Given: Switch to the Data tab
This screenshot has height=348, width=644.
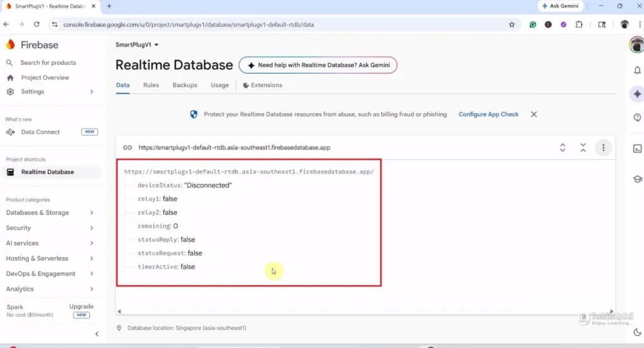Looking at the screenshot, I should click(123, 85).
